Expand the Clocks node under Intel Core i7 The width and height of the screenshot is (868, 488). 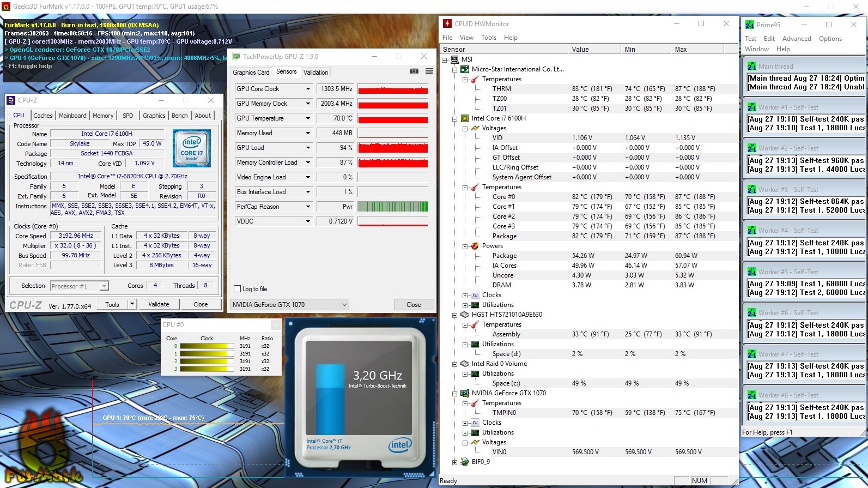tap(465, 296)
